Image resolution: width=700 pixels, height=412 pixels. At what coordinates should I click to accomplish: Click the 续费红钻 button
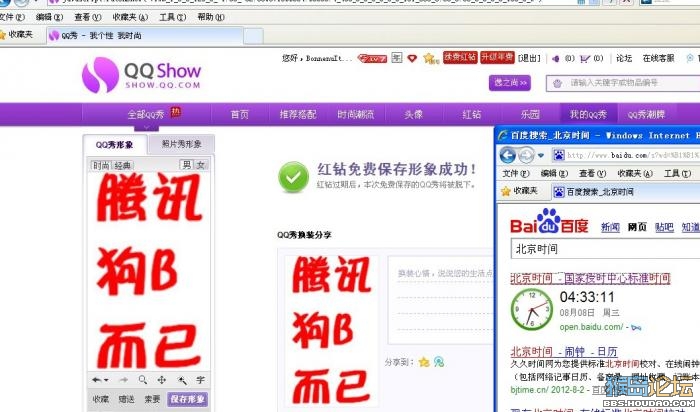point(460,57)
